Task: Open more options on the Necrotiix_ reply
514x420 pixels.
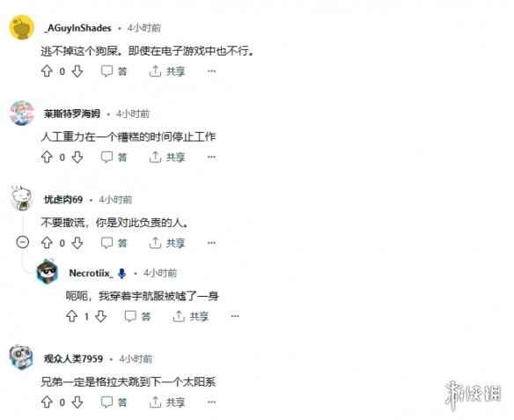Action: (235, 316)
